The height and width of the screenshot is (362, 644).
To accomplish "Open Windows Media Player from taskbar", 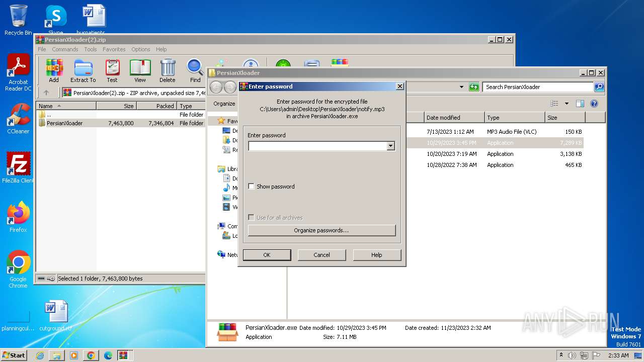I will [x=74, y=355].
